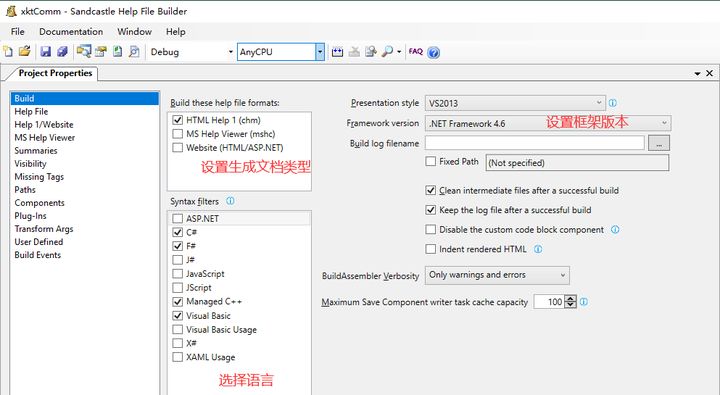Select the Build properties category

tap(84, 98)
